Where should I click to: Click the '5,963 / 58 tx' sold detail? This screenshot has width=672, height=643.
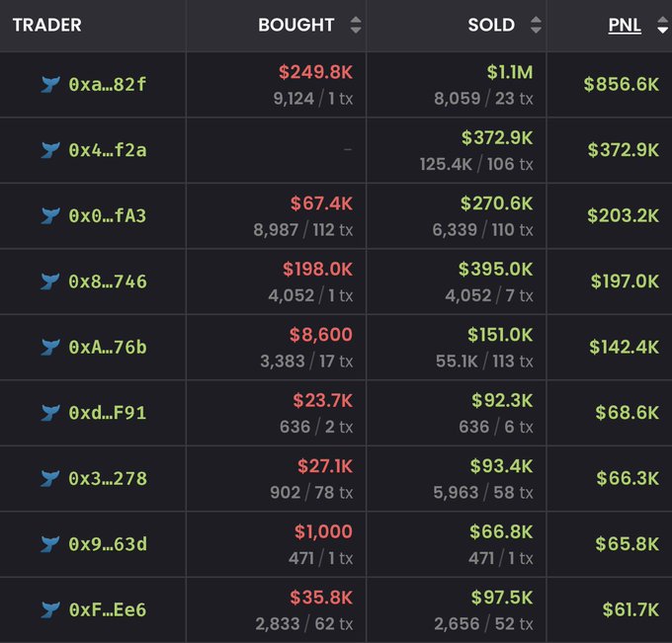(483, 493)
